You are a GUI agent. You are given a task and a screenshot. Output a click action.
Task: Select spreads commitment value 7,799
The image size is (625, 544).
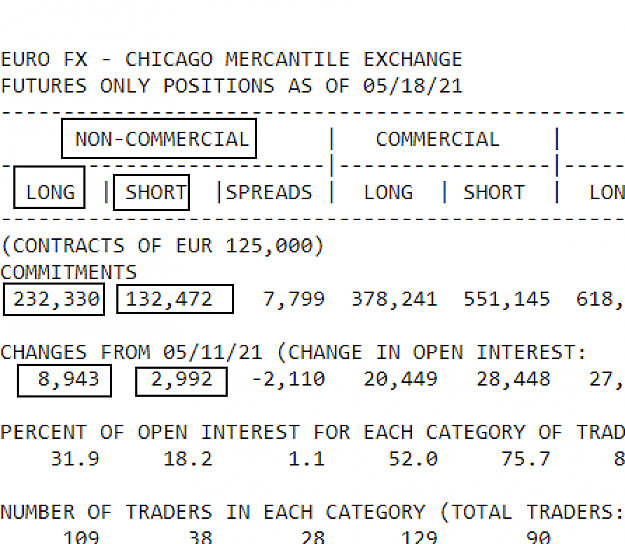(294, 299)
